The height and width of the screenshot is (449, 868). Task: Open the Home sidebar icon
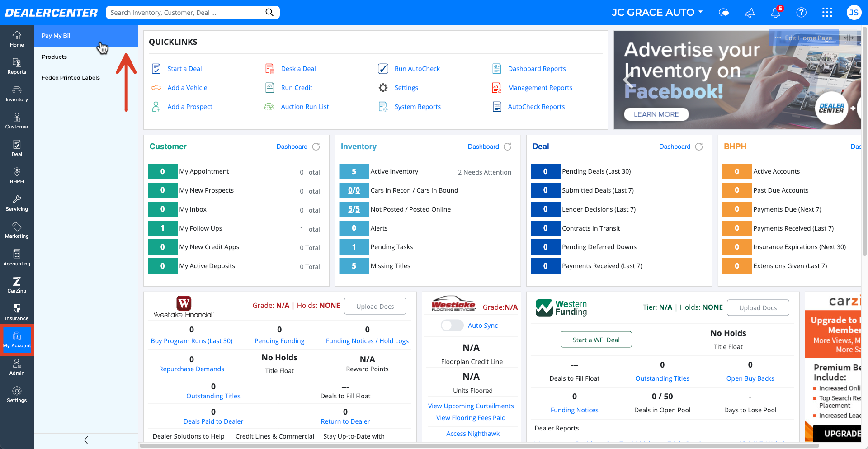(x=17, y=39)
